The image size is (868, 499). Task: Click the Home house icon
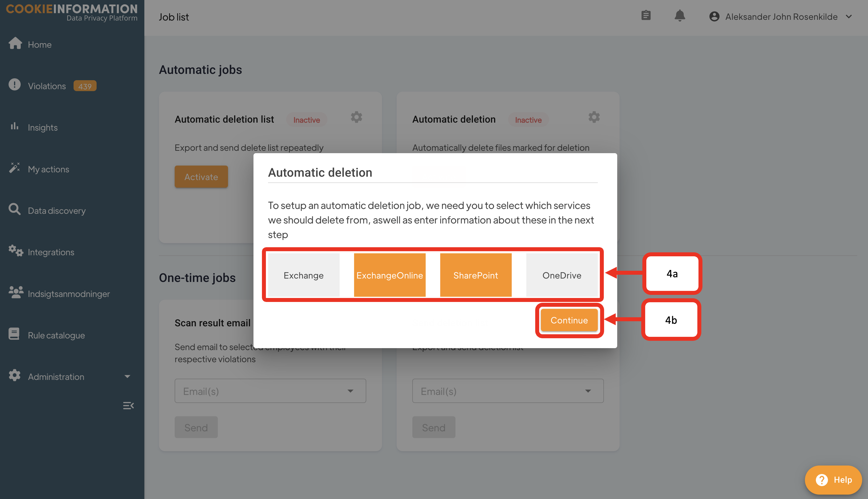(15, 43)
